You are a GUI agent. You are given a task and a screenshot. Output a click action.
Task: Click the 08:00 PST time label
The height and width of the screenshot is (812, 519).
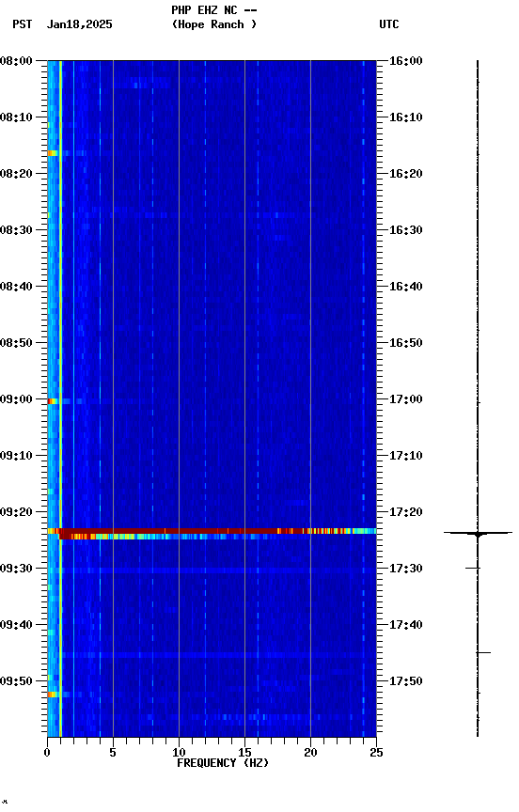(x=16, y=61)
